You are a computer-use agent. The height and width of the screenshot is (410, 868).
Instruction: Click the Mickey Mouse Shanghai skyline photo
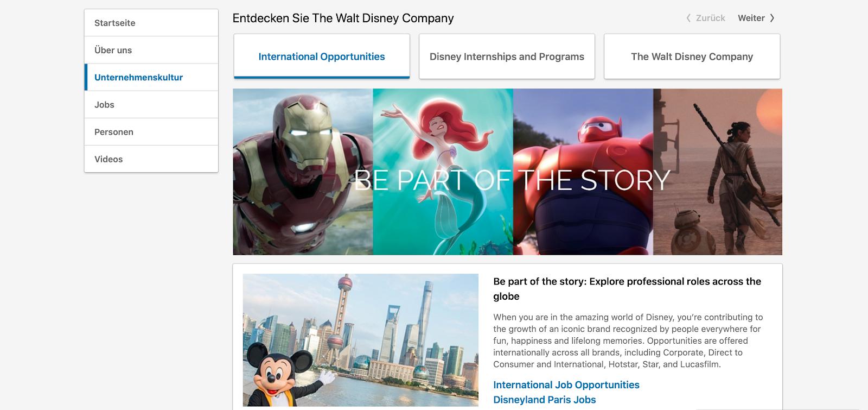pos(361,340)
